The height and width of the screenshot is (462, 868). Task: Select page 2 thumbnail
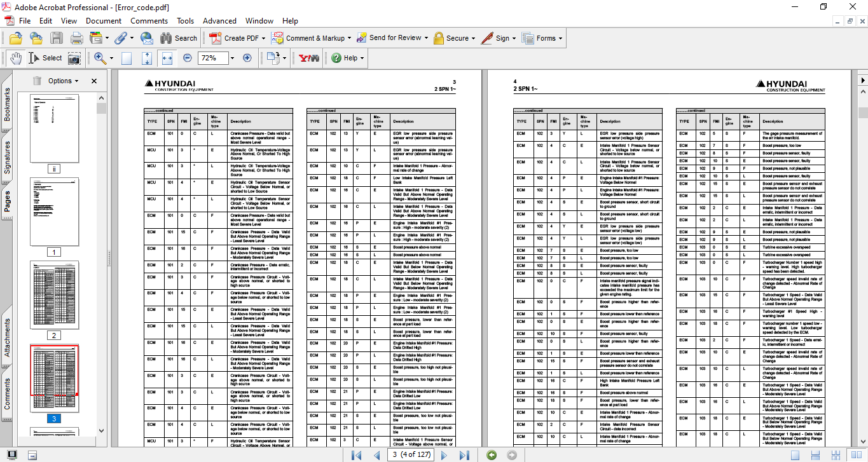pyautogui.click(x=54, y=294)
